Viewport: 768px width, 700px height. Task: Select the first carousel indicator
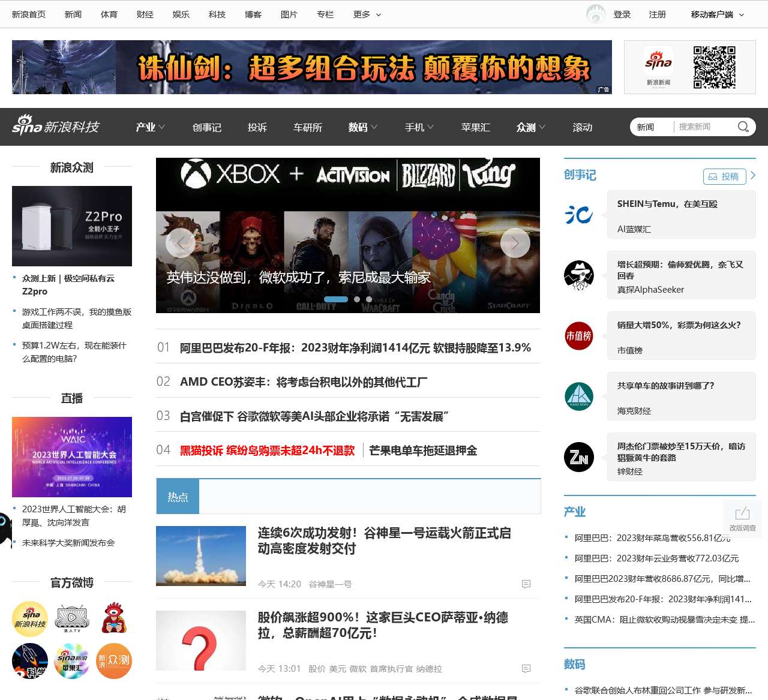(336, 299)
